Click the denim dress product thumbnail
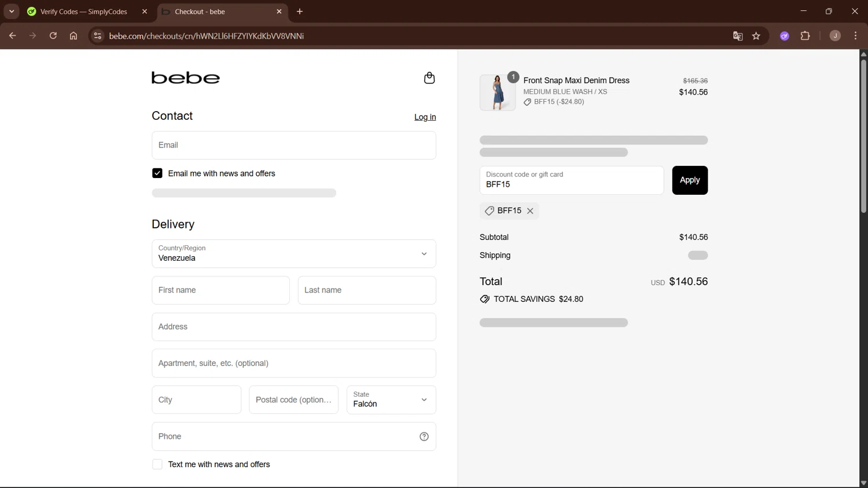Image resolution: width=868 pixels, height=488 pixels. pyautogui.click(x=498, y=93)
